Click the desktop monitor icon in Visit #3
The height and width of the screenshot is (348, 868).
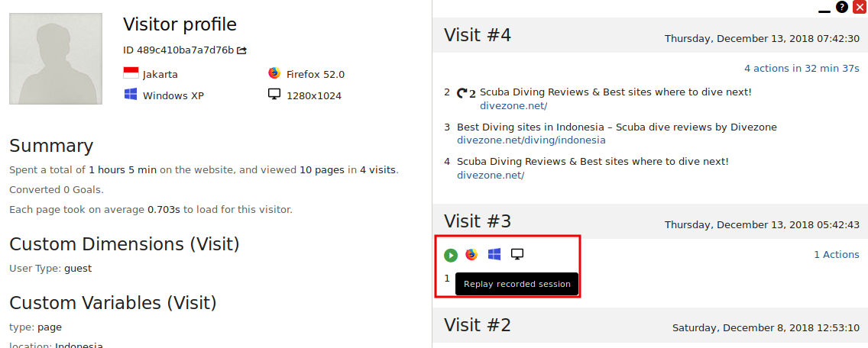517,254
